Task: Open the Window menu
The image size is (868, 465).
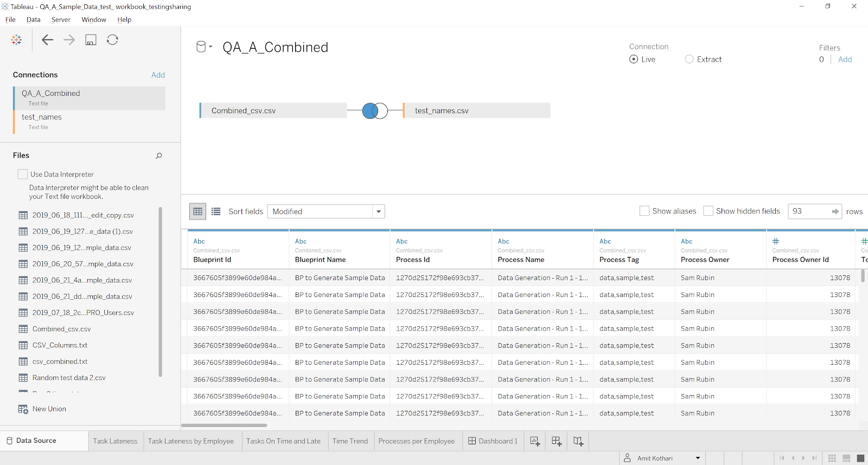Action: pyautogui.click(x=94, y=20)
